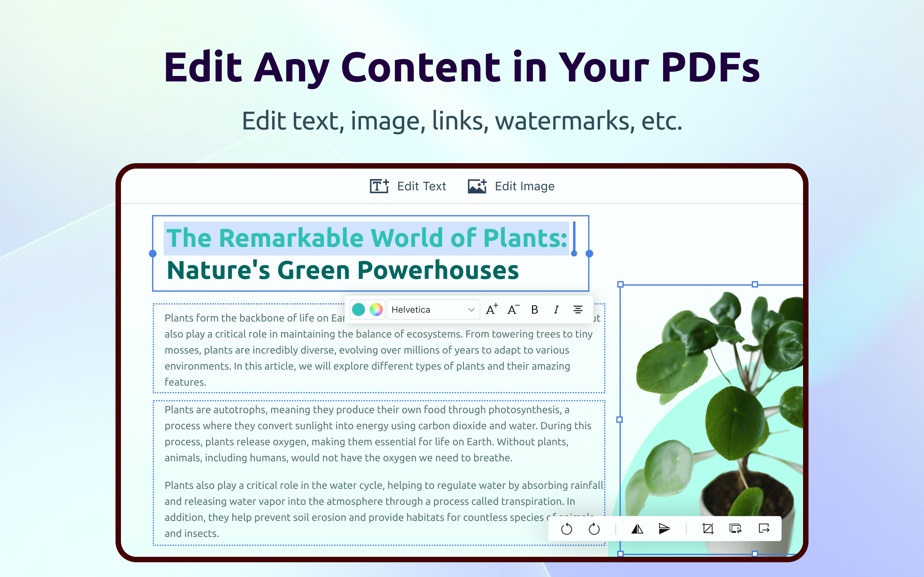Click the replace image icon

pyautogui.click(x=735, y=529)
